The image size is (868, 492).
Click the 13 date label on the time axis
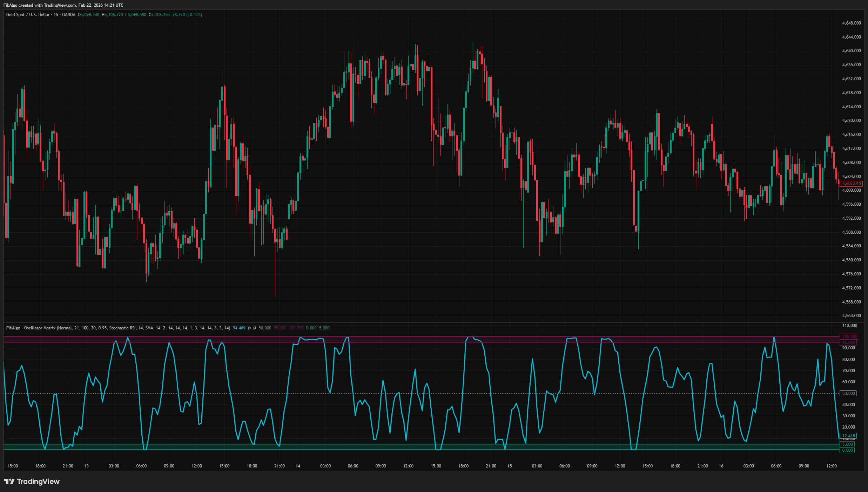[86, 466]
